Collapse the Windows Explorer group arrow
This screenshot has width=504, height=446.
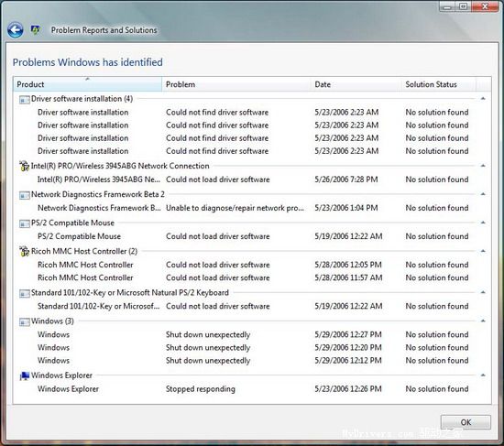[x=483, y=375]
